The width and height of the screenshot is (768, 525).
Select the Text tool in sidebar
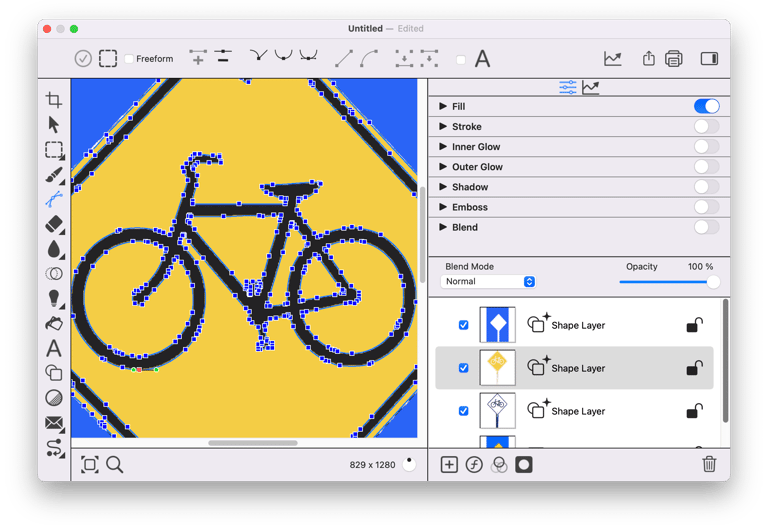pyautogui.click(x=54, y=348)
